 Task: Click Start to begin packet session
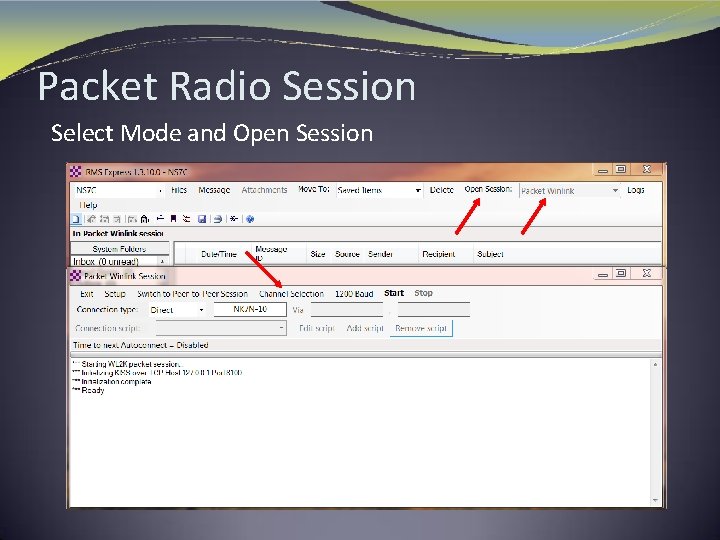coord(394,293)
